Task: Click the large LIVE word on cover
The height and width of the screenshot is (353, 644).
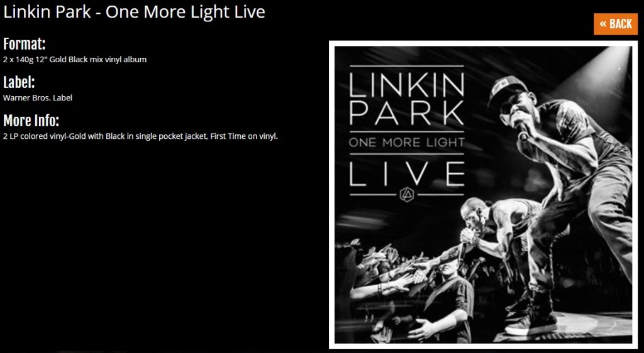Action: point(407,174)
